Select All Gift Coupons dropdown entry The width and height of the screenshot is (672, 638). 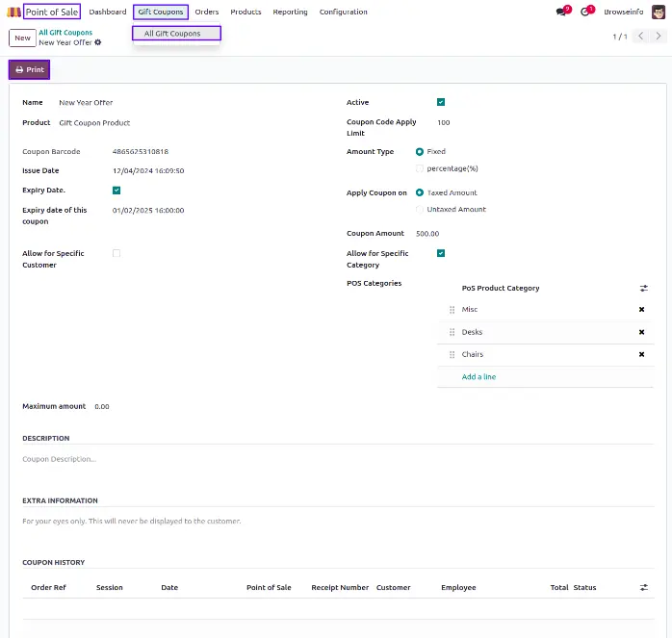click(177, 34)
